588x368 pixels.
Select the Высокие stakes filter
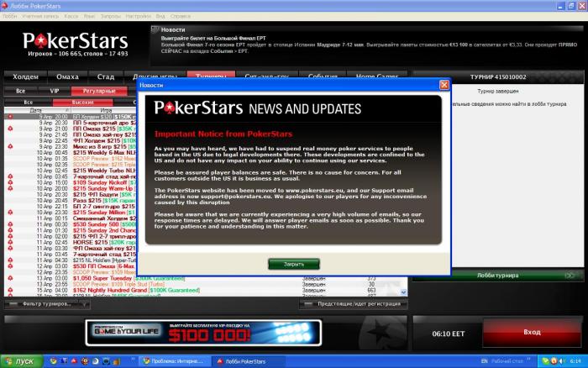[x=83, y=102]
